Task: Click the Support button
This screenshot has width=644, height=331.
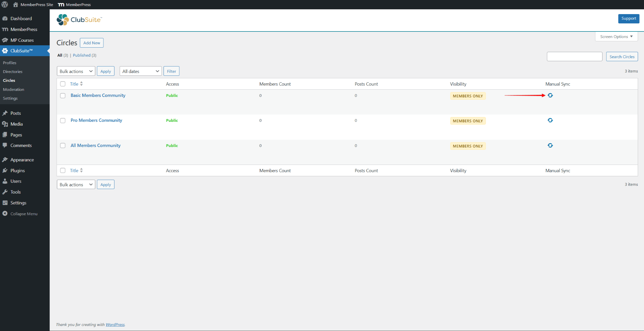Action: point(628,18)
